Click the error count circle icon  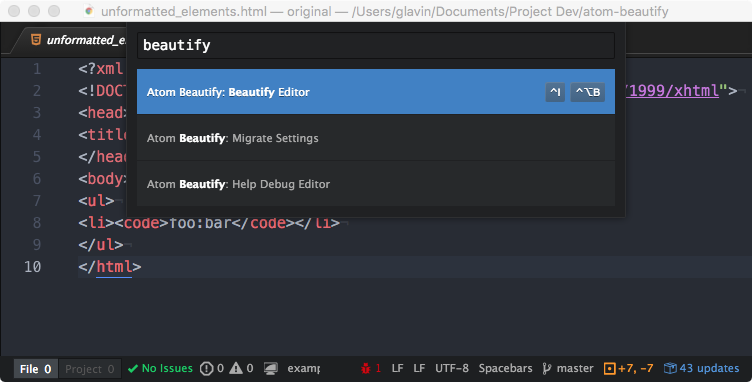click(206, 369)
